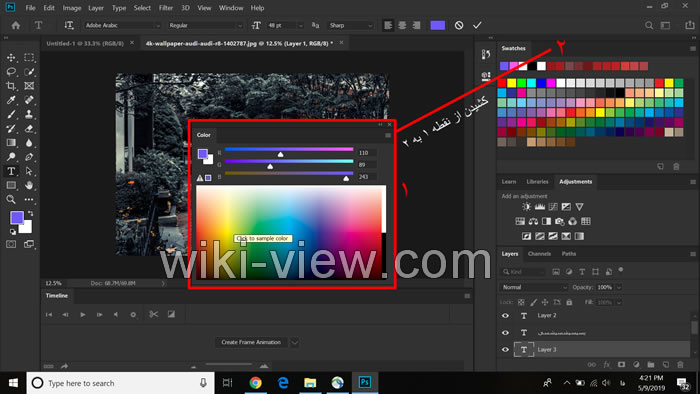The height and width of the screenshot is (394, 700).
Task: Click the Curves adjustment icon
Action: pos(553,207)
